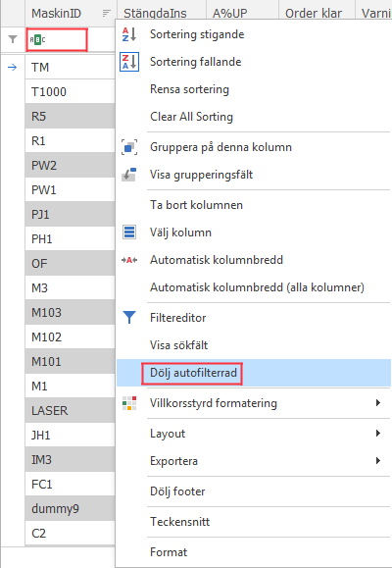Click the show grouping field icon
Screen dimensions: 392x568
point(129,175)
